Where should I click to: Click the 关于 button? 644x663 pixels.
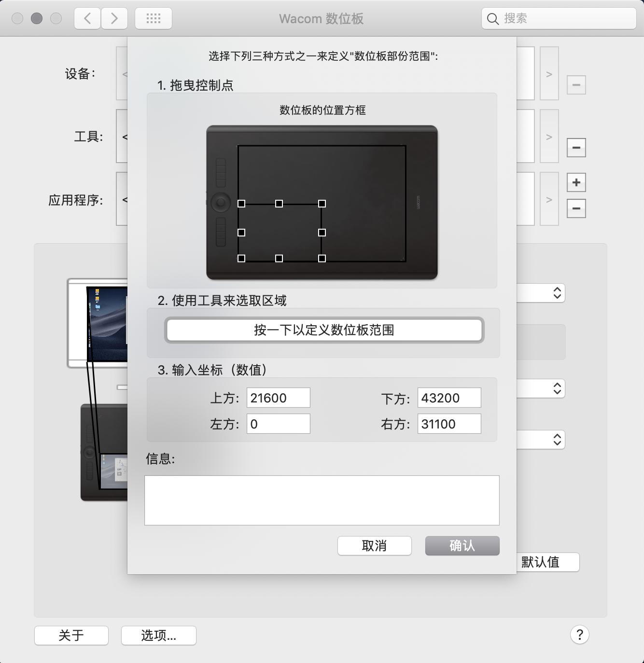tap(71, 635)
